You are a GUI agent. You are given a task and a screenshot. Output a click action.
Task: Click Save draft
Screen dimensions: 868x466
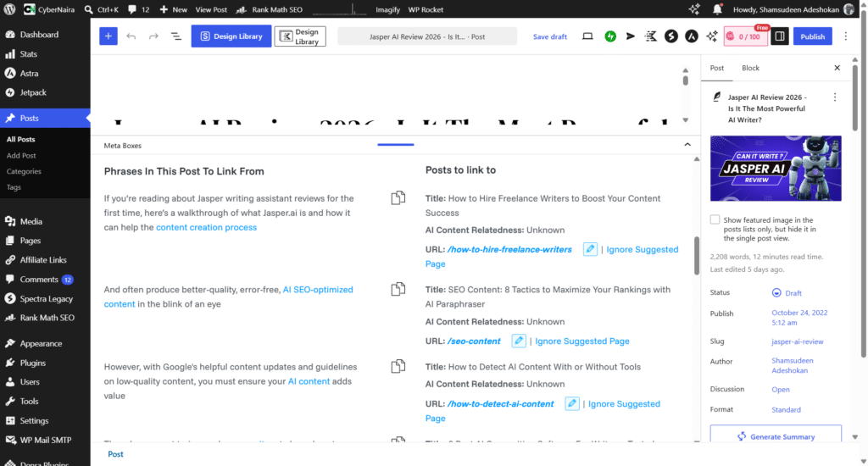[549, 36]
